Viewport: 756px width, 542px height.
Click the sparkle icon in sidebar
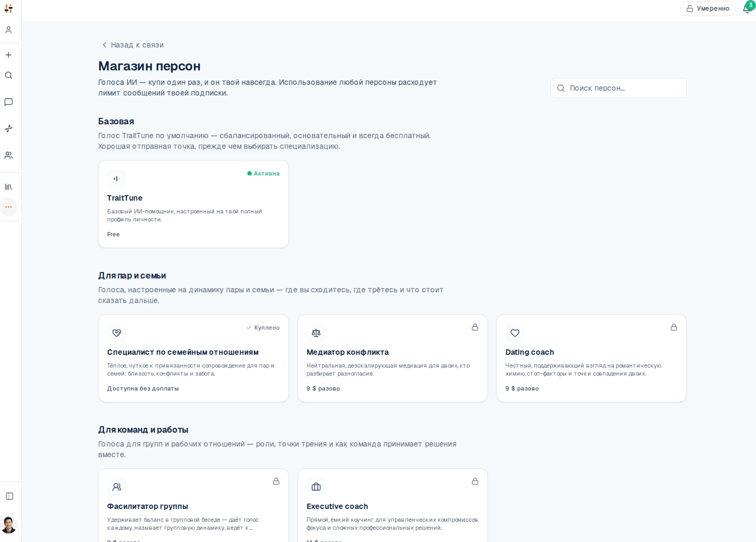[9, 129]
